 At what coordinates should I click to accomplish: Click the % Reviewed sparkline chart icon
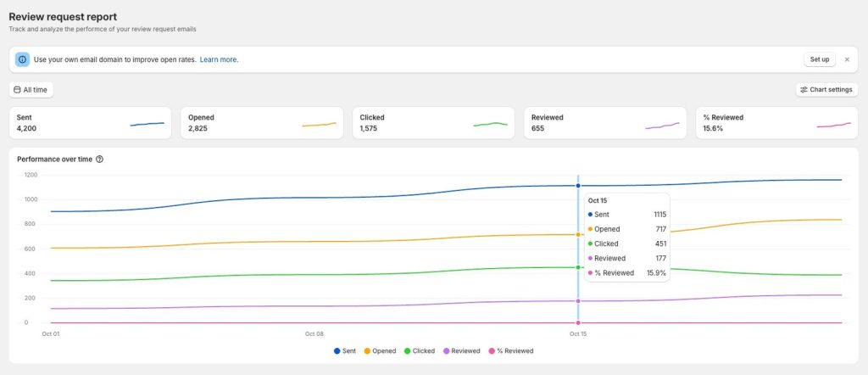pos(833,124)
